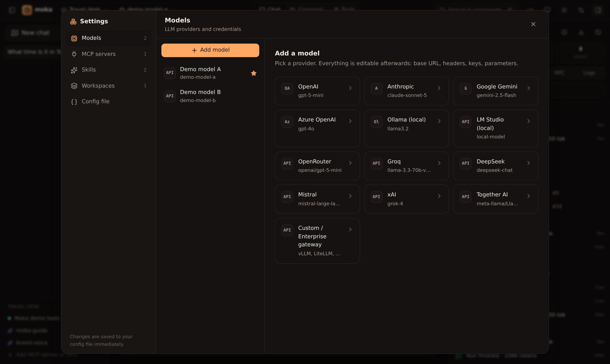Click the API badge icon for OpenRouter
This screenshot has height=364, width=610.
click(x=287, y=163)
